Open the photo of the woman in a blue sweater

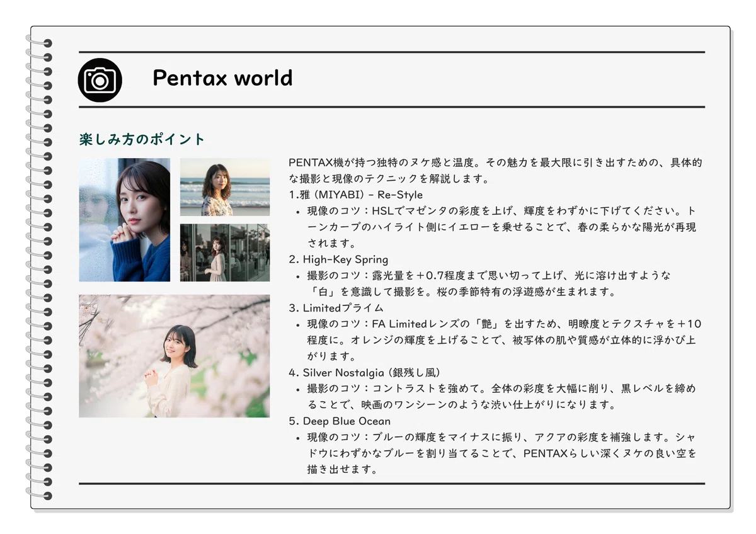click(125, 220)
